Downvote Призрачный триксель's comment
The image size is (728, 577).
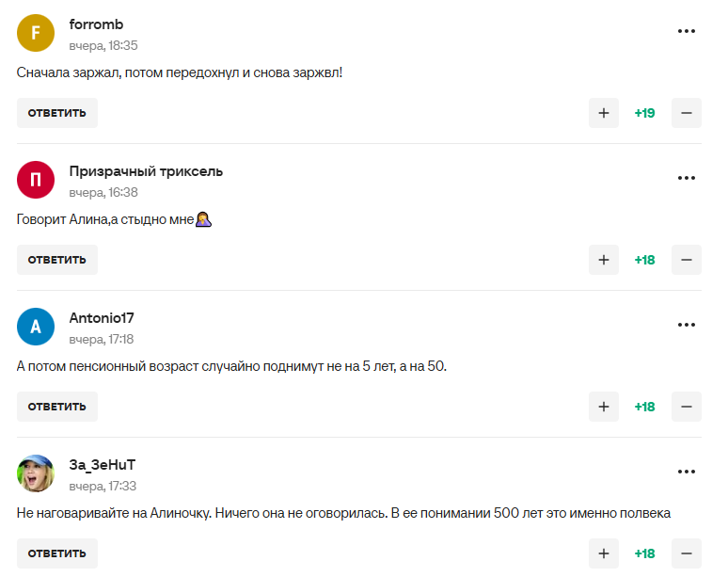coord(687,260)
